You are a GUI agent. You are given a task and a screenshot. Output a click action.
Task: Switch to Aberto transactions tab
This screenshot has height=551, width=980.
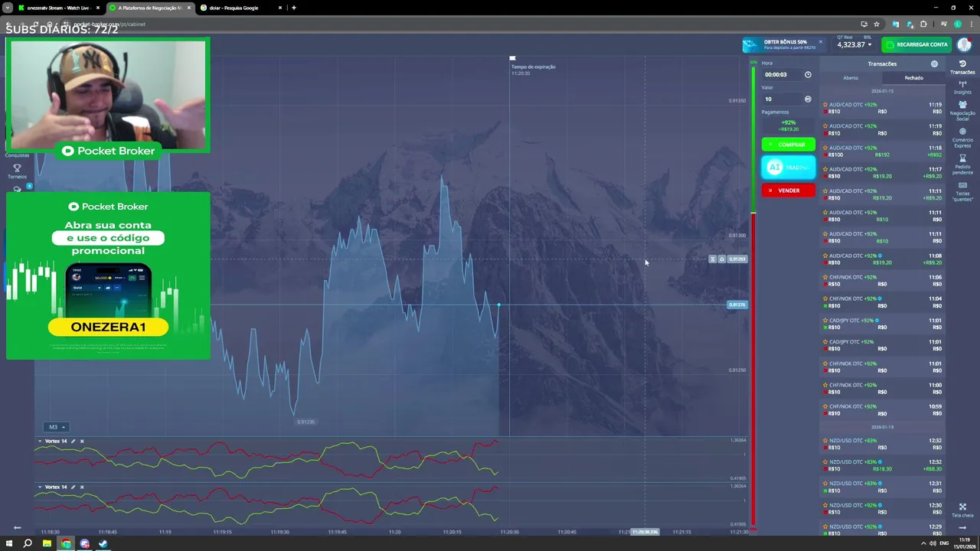851,78
